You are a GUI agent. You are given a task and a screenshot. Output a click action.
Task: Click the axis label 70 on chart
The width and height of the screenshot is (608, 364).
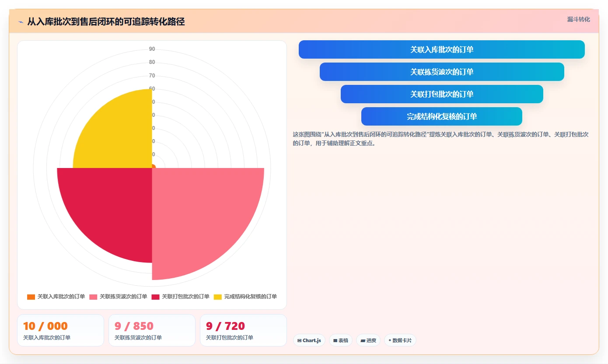152,76
